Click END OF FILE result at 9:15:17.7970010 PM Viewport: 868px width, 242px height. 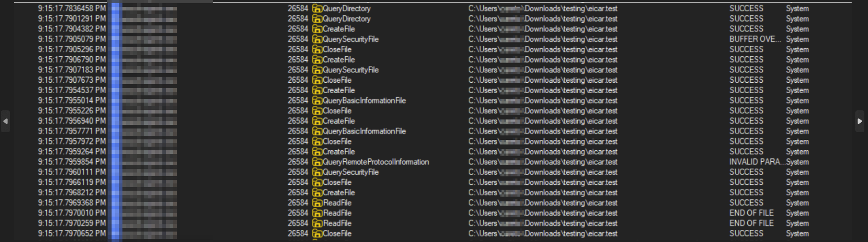pyautogui.click(x=751, y=213)
